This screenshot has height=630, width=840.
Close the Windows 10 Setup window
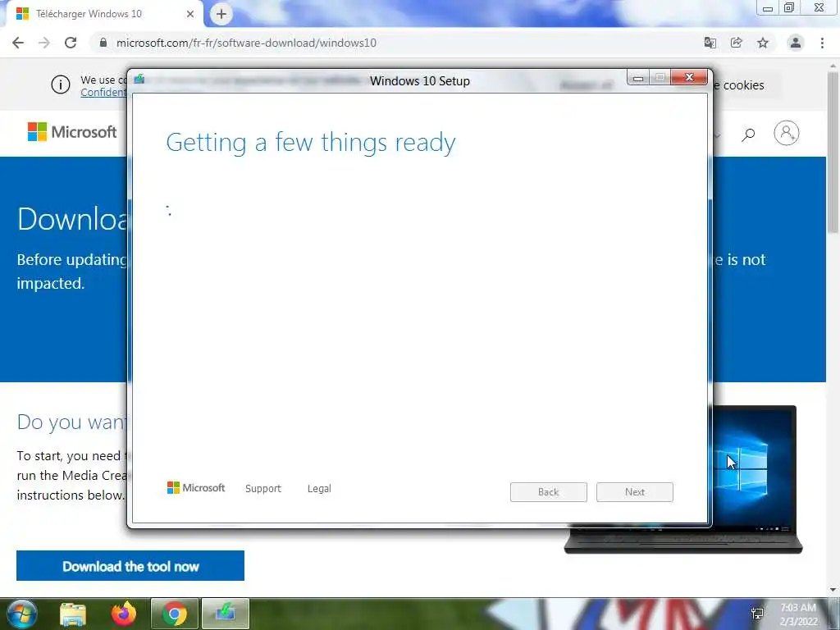[x=689, y=78]
